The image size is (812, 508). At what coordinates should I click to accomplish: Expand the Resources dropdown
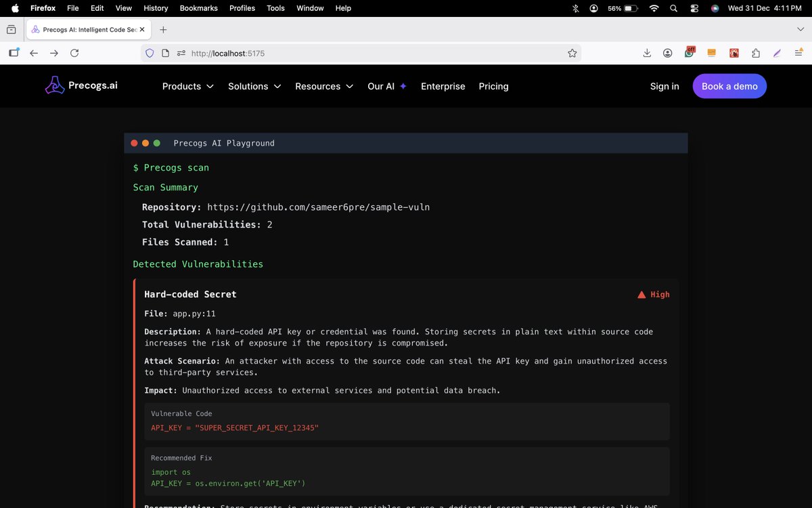(324, 86)
